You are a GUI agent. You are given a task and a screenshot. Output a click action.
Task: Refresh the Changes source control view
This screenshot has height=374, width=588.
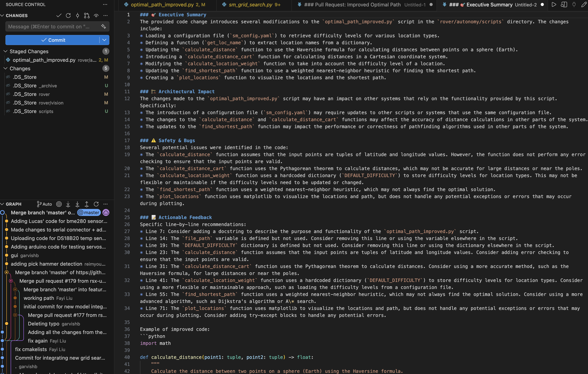click(x=68, y=16)
